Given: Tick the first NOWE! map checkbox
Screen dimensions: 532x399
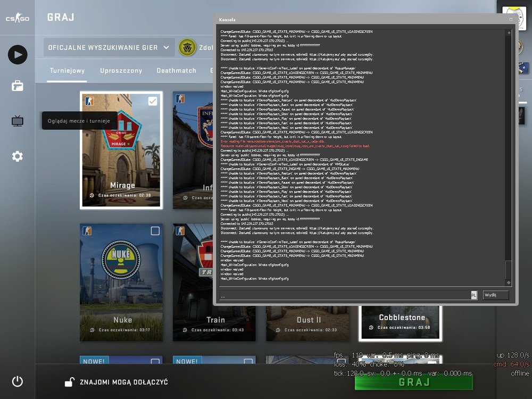Looking at the screenshot, I should 155,361.
